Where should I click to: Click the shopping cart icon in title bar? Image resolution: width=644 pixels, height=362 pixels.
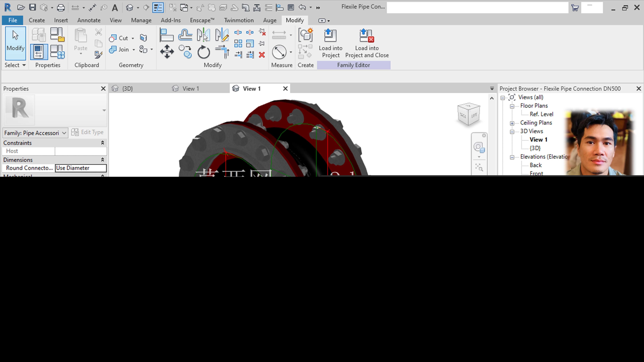point(575,8)
